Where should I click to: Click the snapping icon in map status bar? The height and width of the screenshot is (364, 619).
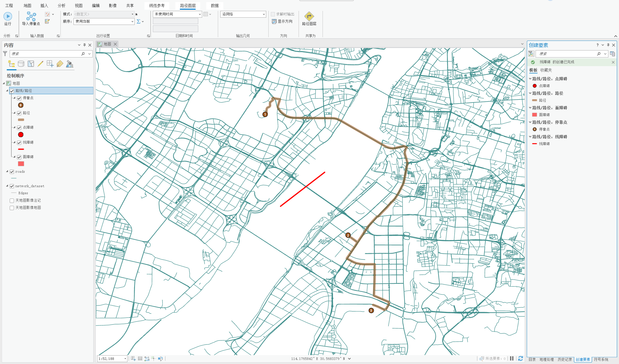point(133,358)
